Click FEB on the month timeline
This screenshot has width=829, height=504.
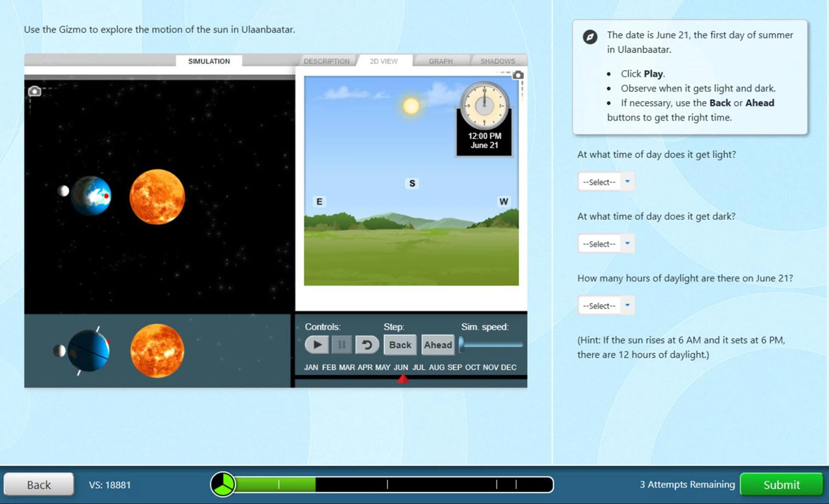(x=329, y=367)
